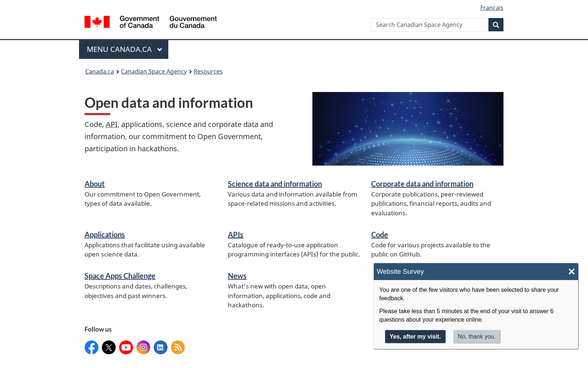This screenshot has height=368, width=588.
Task: Click the Website Survey title text
Action: point(400,272)
